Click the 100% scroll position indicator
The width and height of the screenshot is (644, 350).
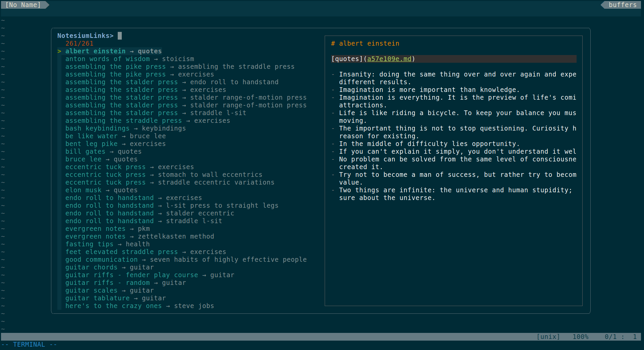coord(580,337)
